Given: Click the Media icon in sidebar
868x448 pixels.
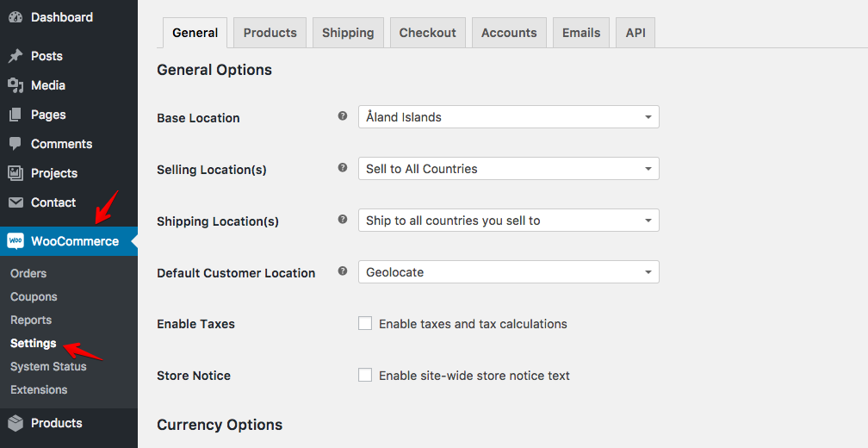Looking at the screenshot, I should coord(15,85).
